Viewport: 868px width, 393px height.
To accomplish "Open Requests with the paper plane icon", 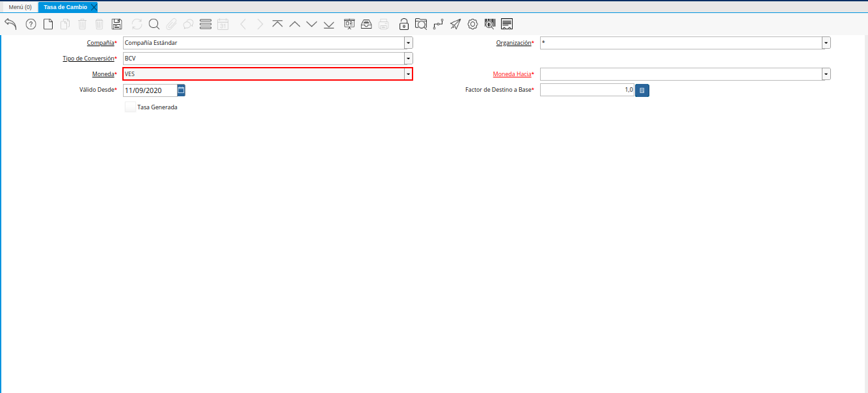I will click(x=455, y=24).
